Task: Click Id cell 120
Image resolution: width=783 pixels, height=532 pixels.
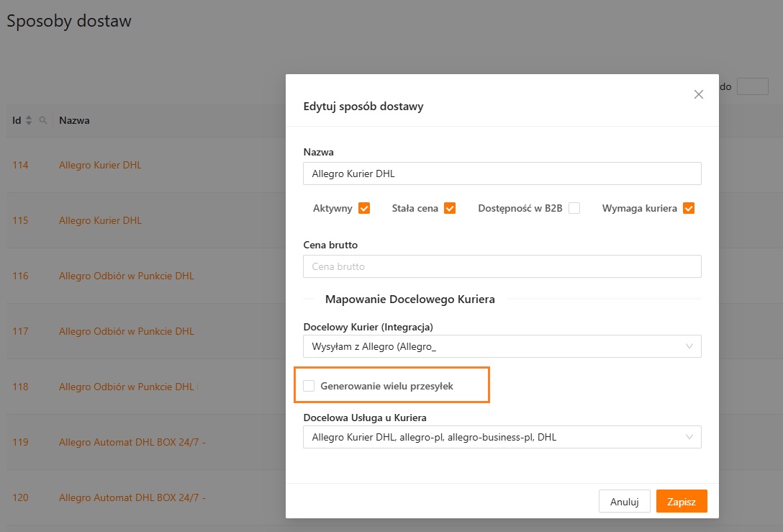Action: (20, 497)
